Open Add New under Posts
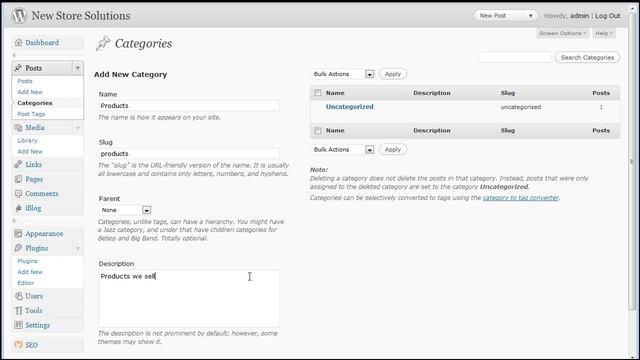 30,92
